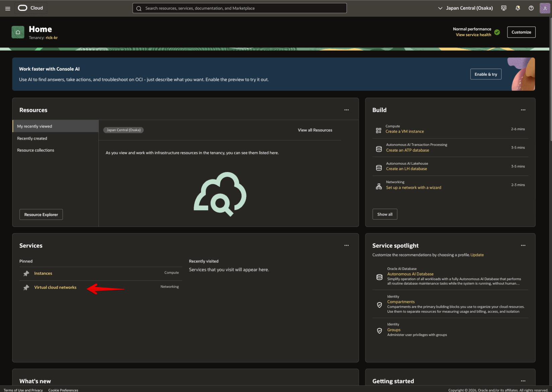Click the Japan Central (Osaka) filter chip

coord(123,130)
